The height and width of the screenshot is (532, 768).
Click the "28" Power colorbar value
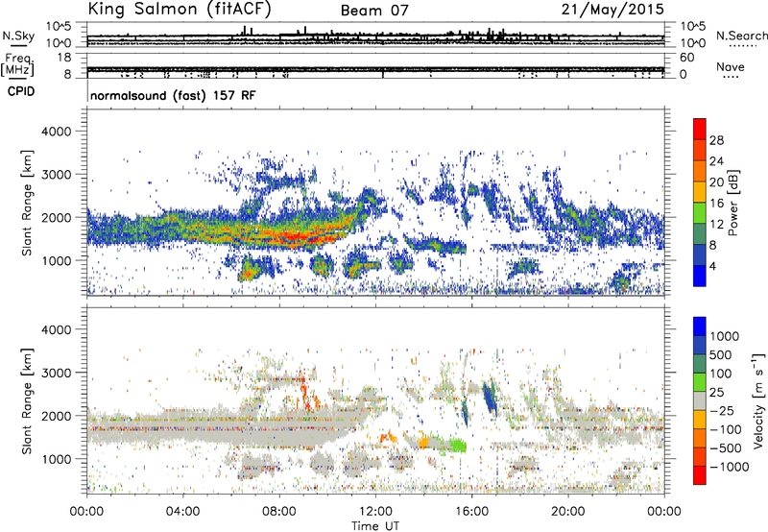pyautogui.click(x=716, y=140)
